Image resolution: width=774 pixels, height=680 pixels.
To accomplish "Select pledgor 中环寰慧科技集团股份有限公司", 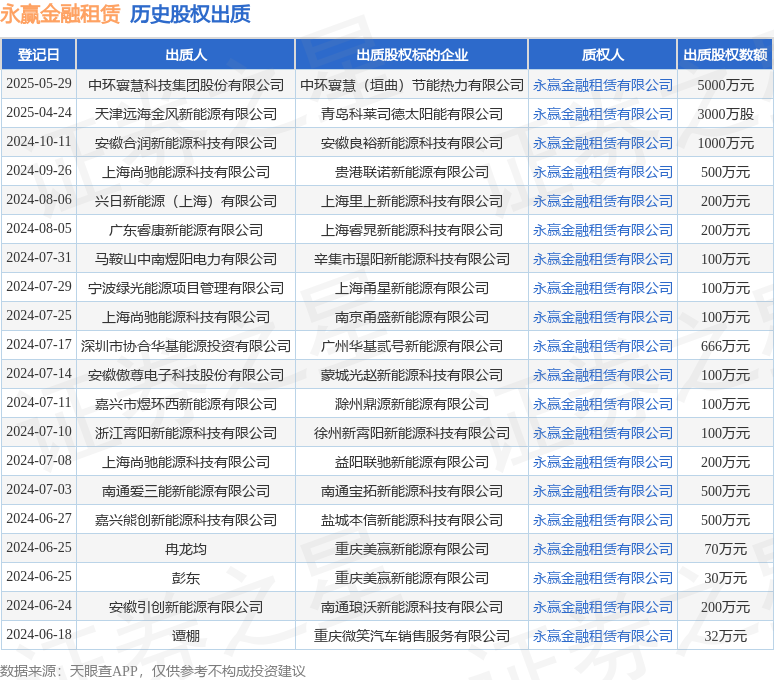I will click(186, 85).
